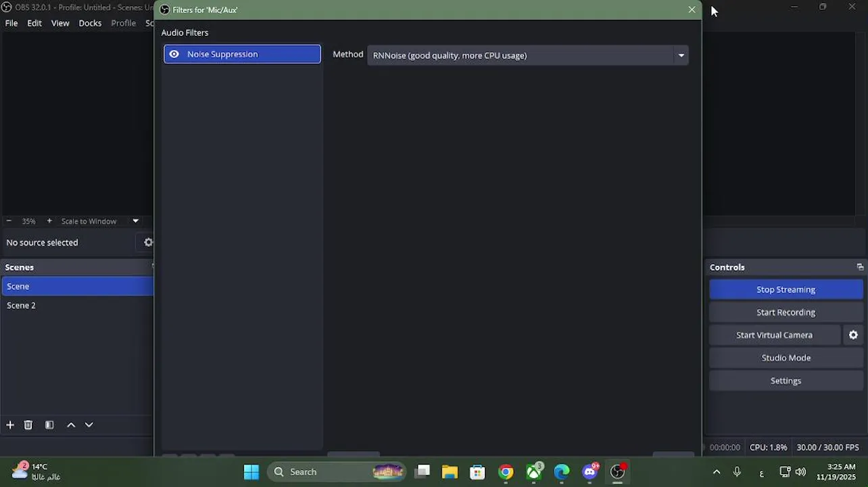This screenshot has width=868, height=487.
Task: Add a new scene with plus icon
Action: (10, 425)
